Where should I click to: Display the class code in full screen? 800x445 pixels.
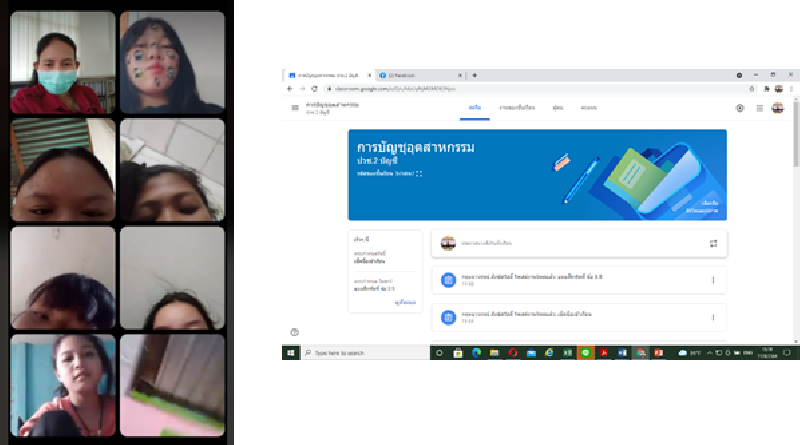[x=419, y=174]
